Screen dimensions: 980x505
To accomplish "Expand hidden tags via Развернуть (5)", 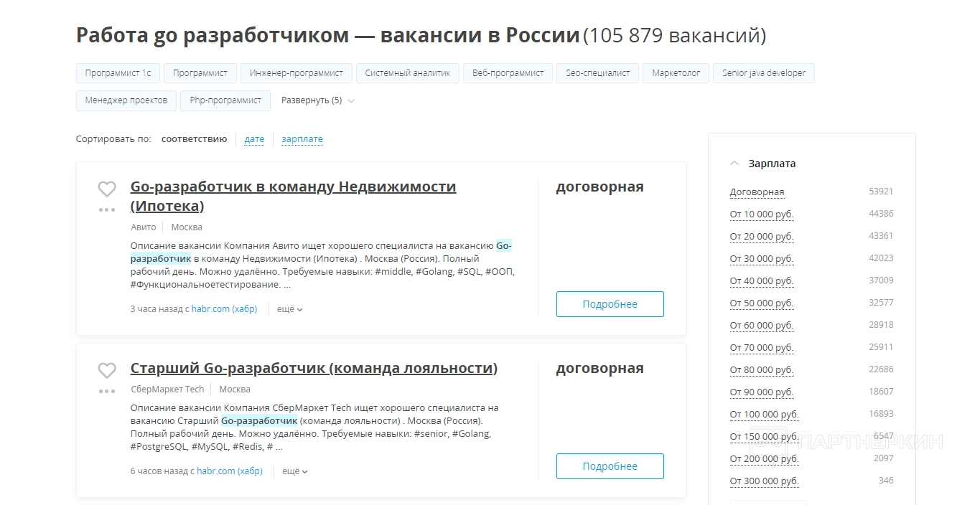I will click(317, 100).
